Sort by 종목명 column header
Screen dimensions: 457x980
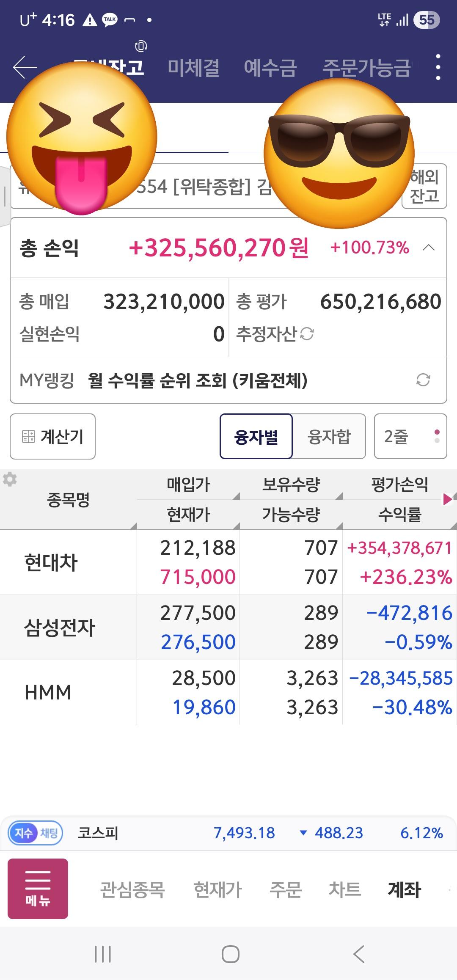pyautogui.click(x=69, y=500)
